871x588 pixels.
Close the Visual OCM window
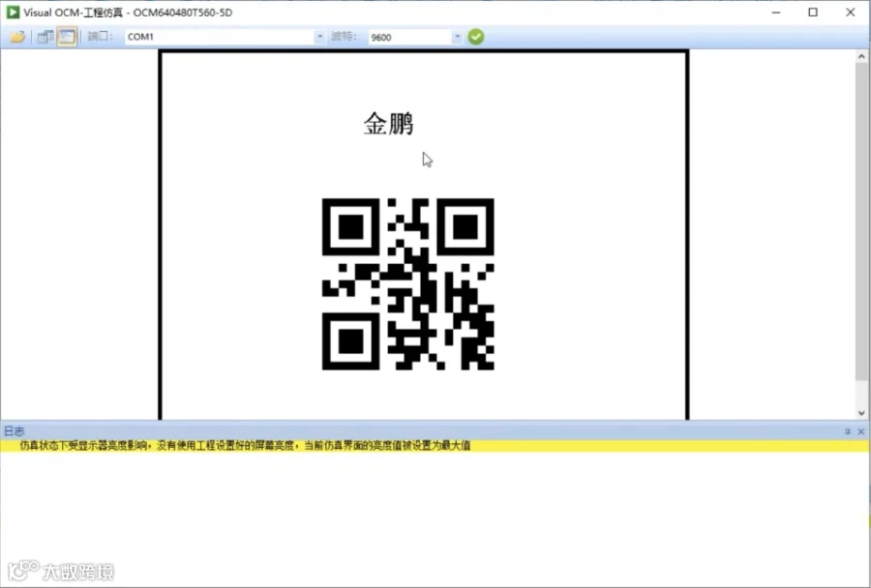tap(851, 13)
